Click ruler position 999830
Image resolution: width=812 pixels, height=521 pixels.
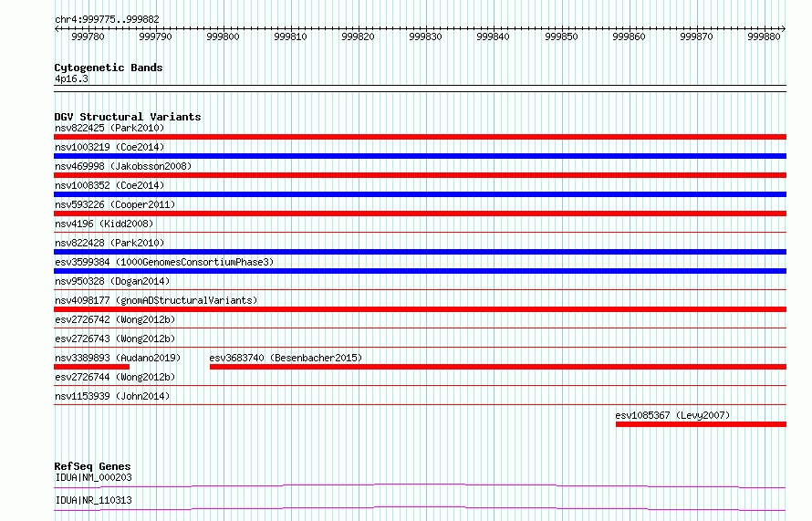click(426, 36)
